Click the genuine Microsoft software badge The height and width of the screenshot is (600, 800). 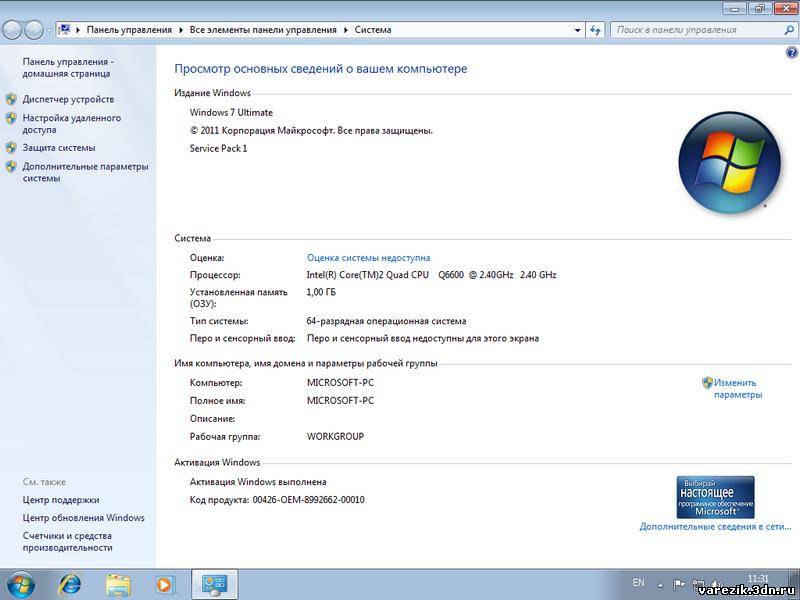pos(715,497)
